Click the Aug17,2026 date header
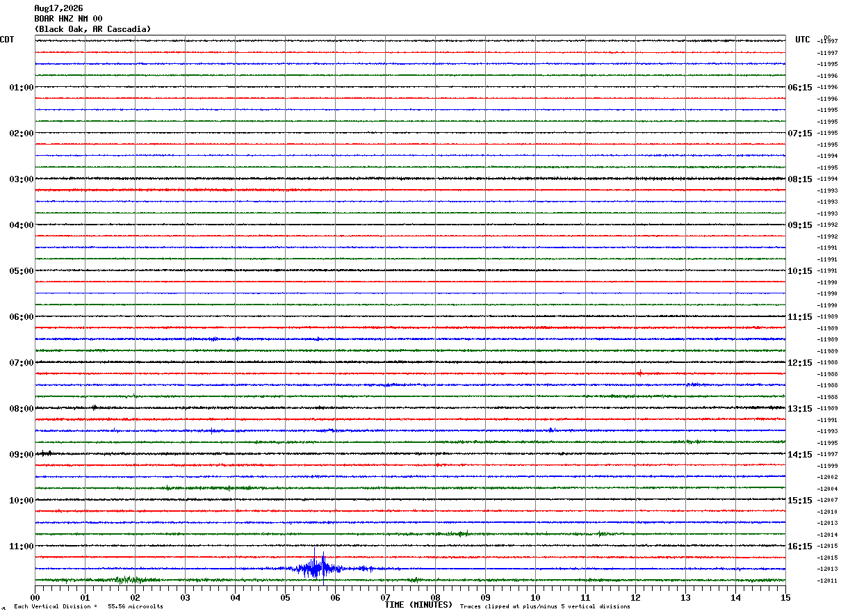 tap(58, 8)
